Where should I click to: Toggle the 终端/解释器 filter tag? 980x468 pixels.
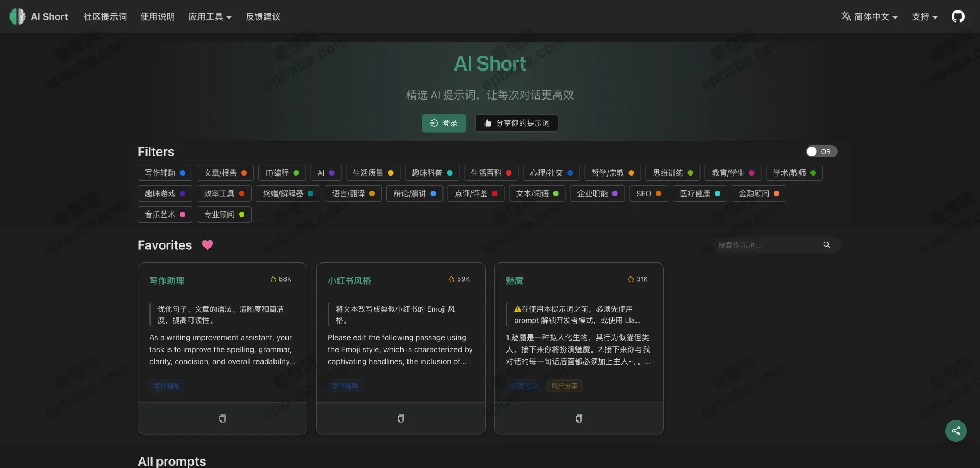pos(288,194)
